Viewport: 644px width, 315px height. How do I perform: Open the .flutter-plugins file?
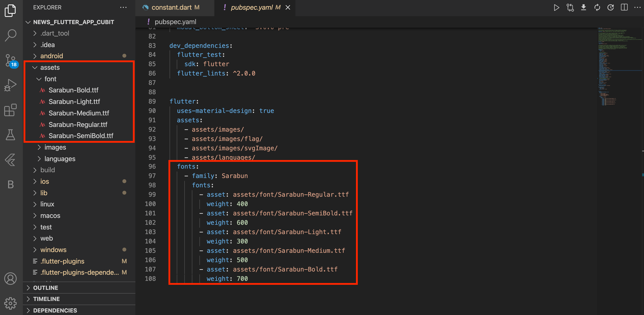63,261
